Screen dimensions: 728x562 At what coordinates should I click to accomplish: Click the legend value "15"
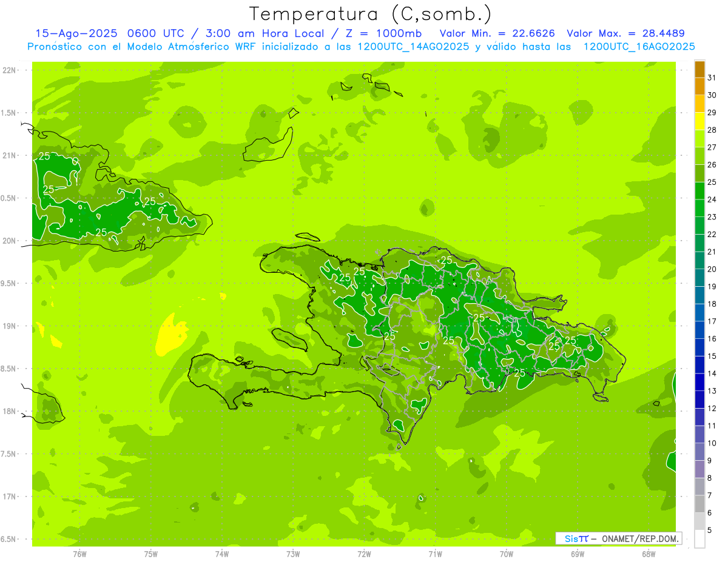click(x=712, y=356)
